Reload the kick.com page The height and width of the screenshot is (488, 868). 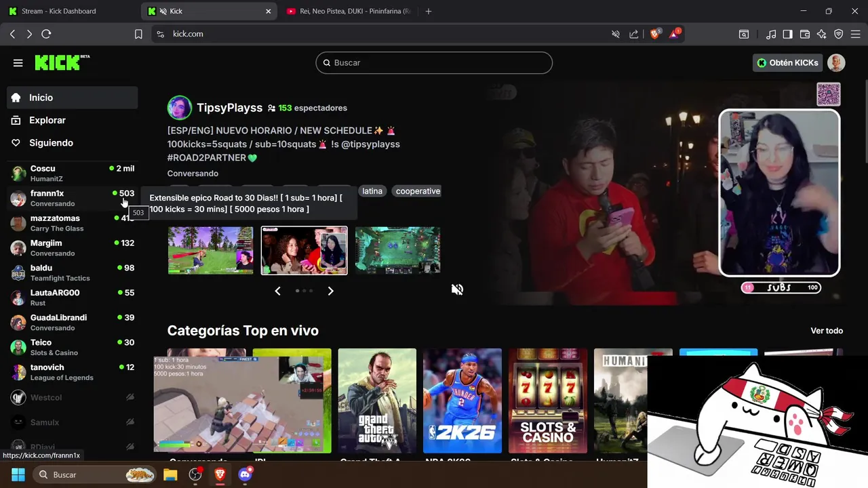pyautogui.click(x=46, y=34)
